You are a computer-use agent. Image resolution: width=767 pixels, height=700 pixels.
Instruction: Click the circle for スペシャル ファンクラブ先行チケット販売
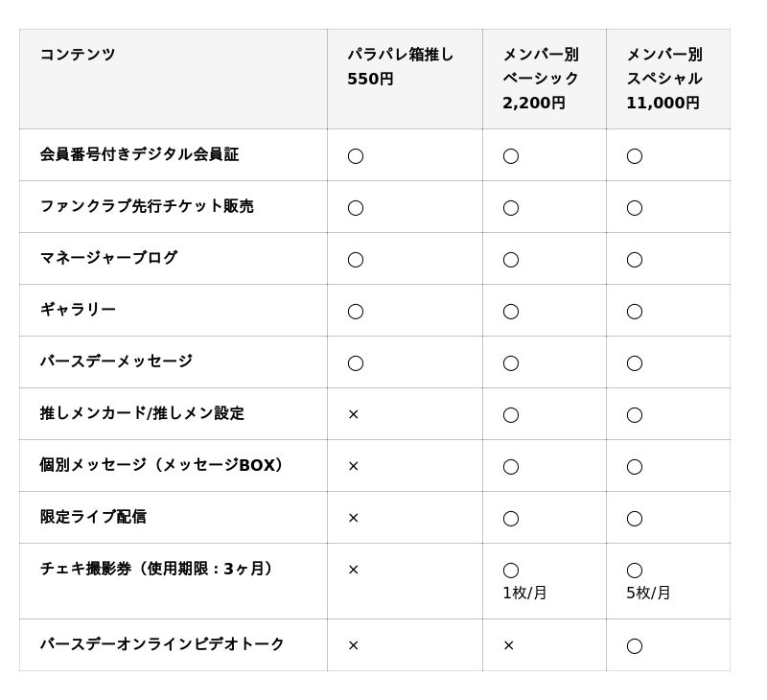(x=634, y=208)
